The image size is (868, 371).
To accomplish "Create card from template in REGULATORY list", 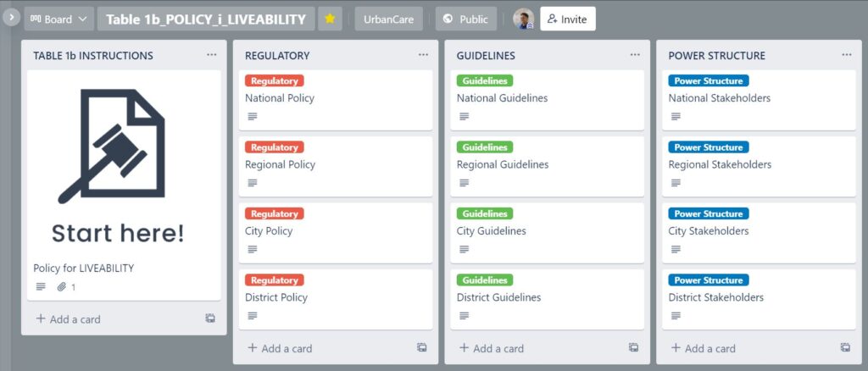I will (422, 348).
